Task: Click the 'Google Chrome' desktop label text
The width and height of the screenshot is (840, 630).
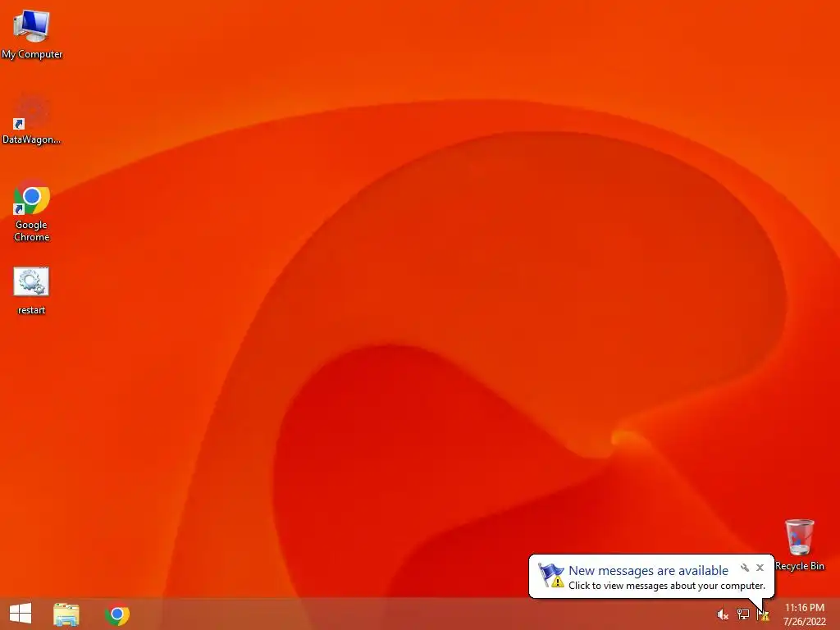Action: pyautogui.click(x=32, y=231)
